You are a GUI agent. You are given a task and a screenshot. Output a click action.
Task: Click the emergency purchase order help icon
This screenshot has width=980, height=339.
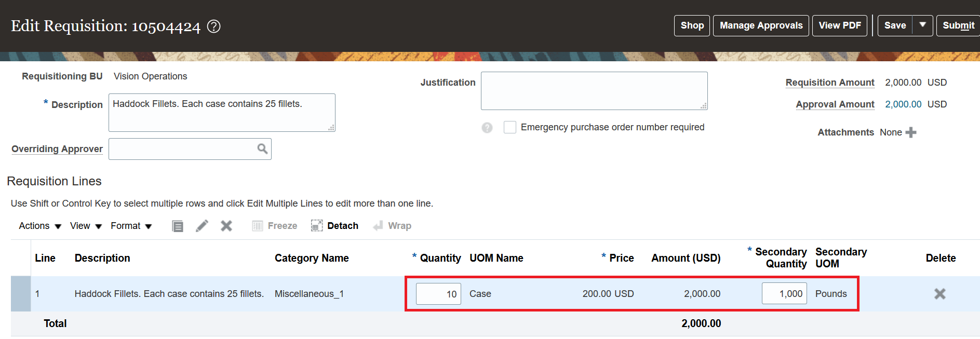coord(487,128)
